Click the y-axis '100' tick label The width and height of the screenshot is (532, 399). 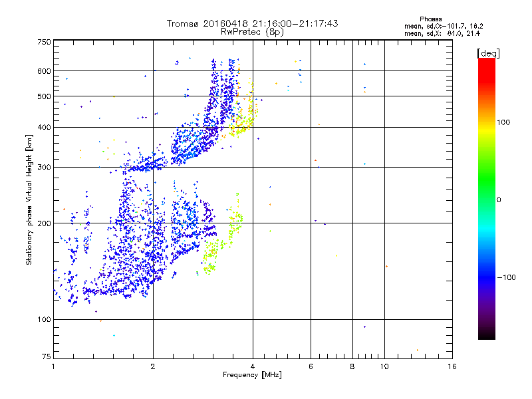[44, 320]
